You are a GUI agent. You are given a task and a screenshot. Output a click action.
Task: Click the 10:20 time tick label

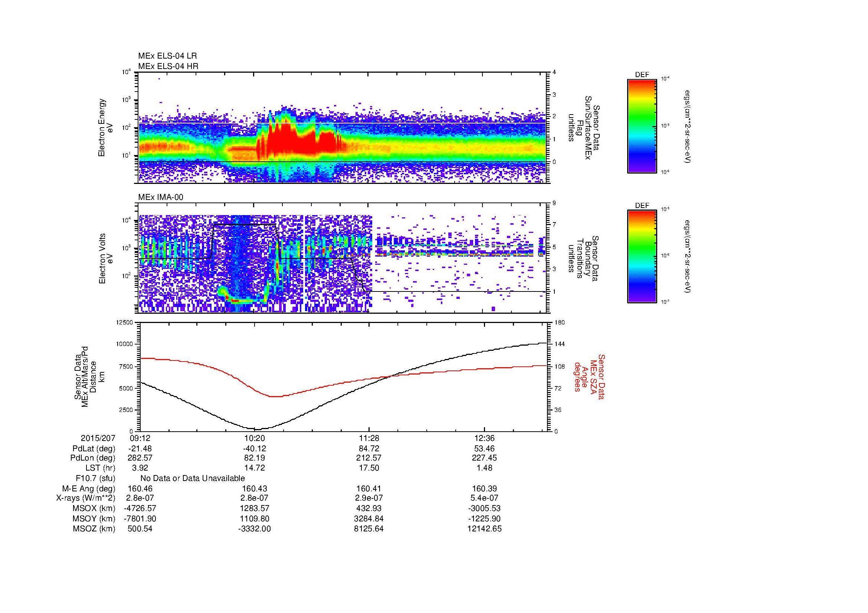click(255, 438)
